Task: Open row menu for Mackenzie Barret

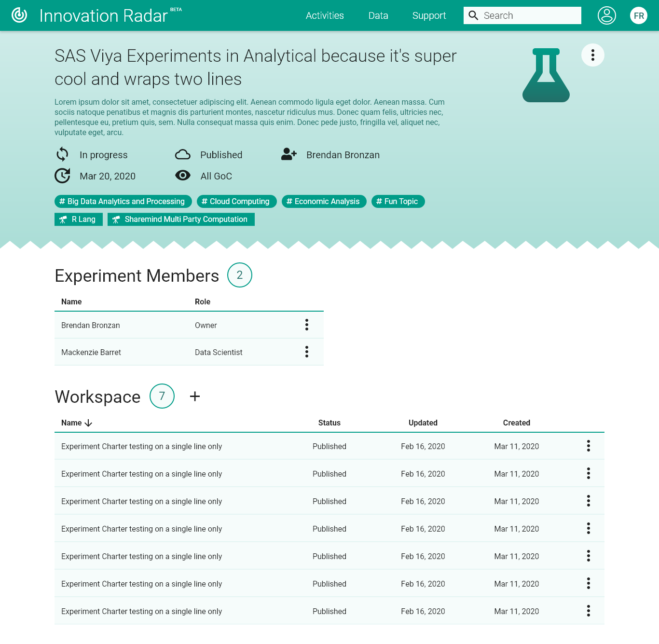Action: [x=307, y=352]
